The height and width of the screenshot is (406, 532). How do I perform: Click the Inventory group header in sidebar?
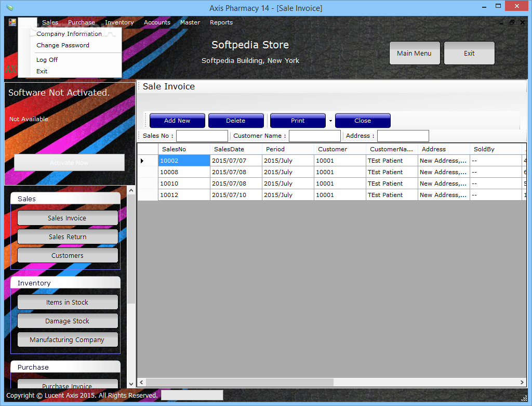(x=65, y=283)
